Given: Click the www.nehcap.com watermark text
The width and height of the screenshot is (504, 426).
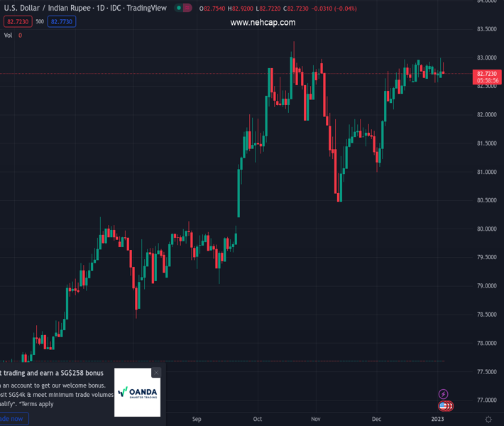Looking at the screenshot, I should tap(263, 23).
